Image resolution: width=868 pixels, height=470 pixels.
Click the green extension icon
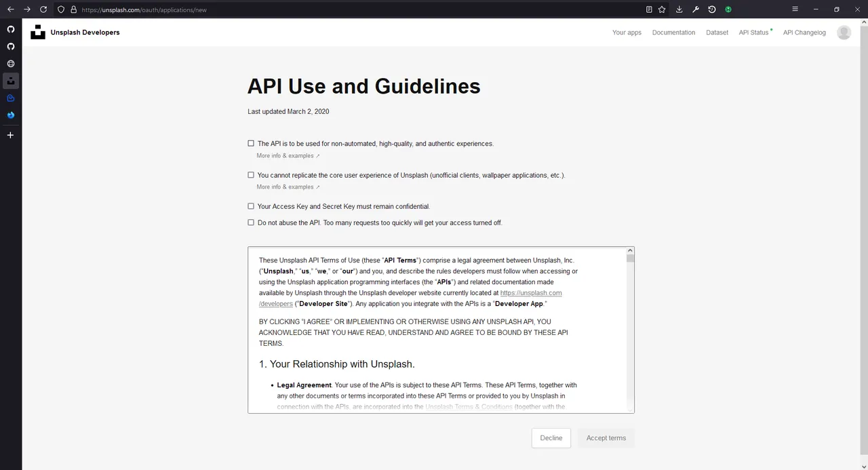click(728, 9)
